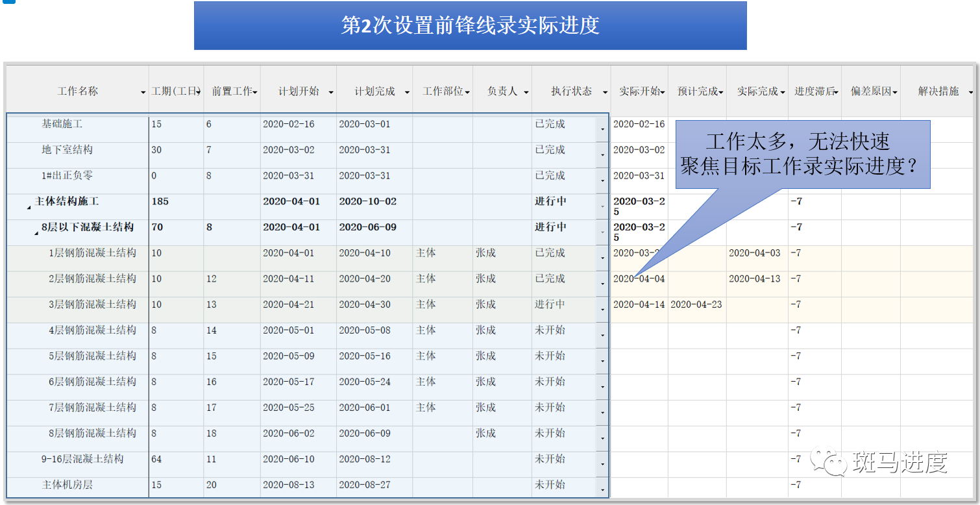Click empty 偏差原因 cell of 3层钢筋混凝土结构
Viewport: 980px width, 505px height.
[x=871, y=310]
